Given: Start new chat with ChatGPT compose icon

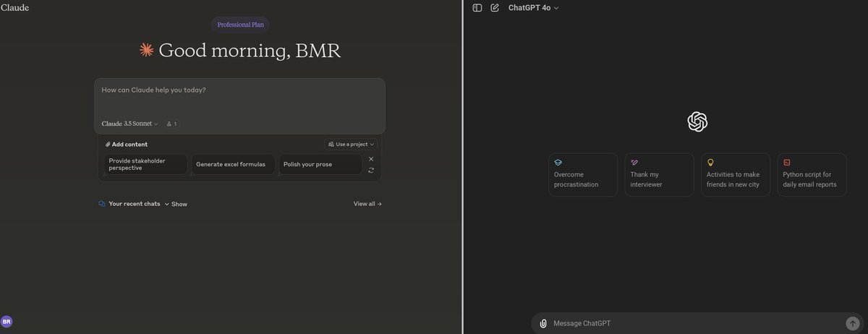Looking at the screenshot, I should coord(495,8).
